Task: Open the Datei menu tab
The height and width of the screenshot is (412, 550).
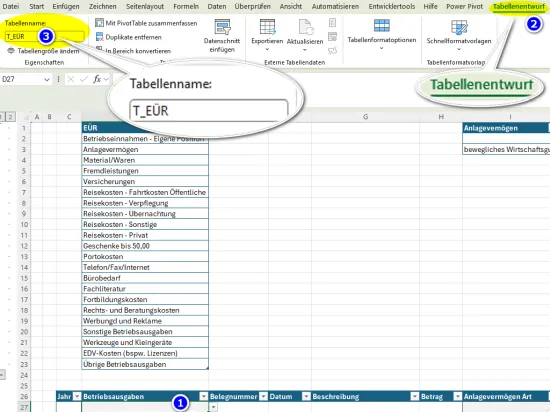Action: [x=11, y=6]
